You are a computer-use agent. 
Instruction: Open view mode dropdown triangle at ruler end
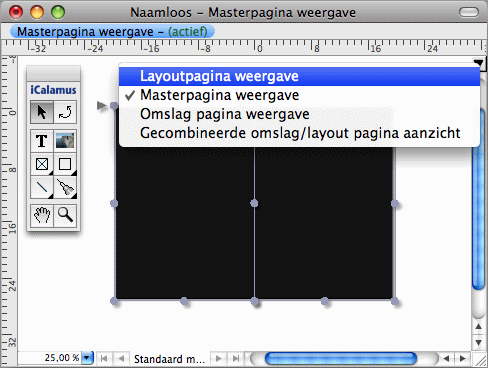(478, 62)
